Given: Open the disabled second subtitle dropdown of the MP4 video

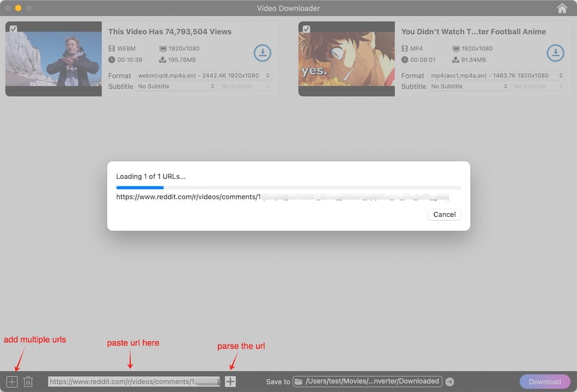Looking at the screenshot, I should pos(538,86).
